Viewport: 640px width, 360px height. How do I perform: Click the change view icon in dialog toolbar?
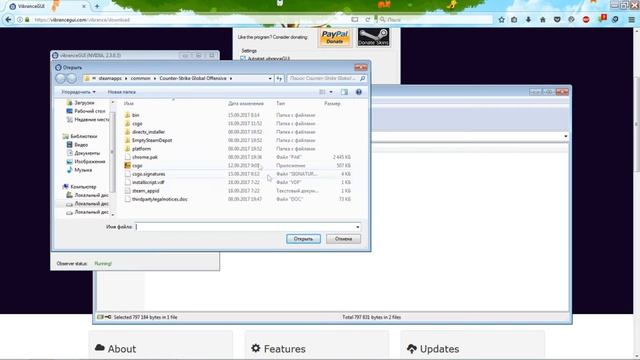pos(322,92)
